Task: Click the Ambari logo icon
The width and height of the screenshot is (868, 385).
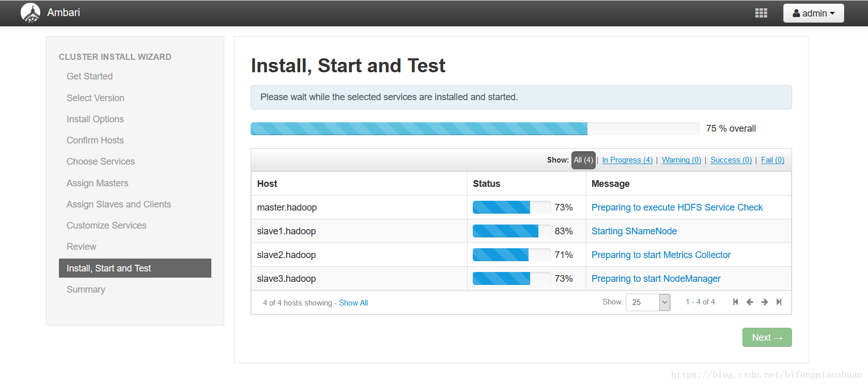Action: click(30, 13)
